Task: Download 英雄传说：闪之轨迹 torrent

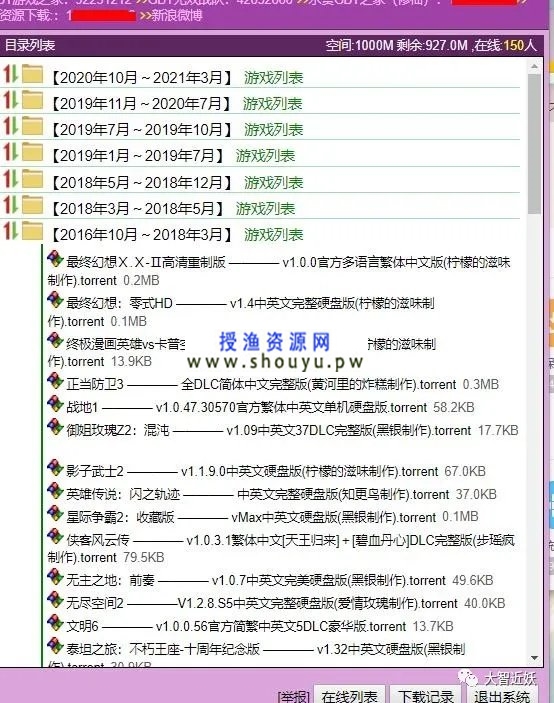Action: 257,494
